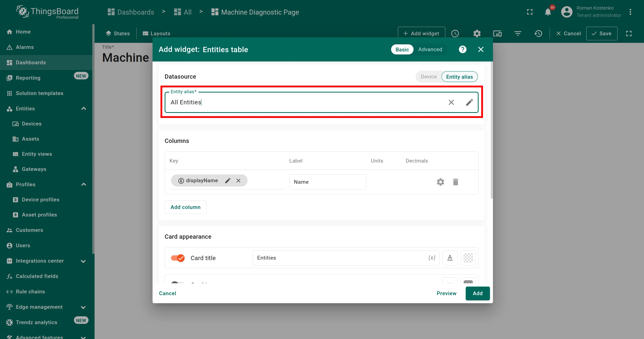The height and width of the screenshot is (339, 644).
Task: Switch widget config to Advanced mode
Action: [430, 49]
